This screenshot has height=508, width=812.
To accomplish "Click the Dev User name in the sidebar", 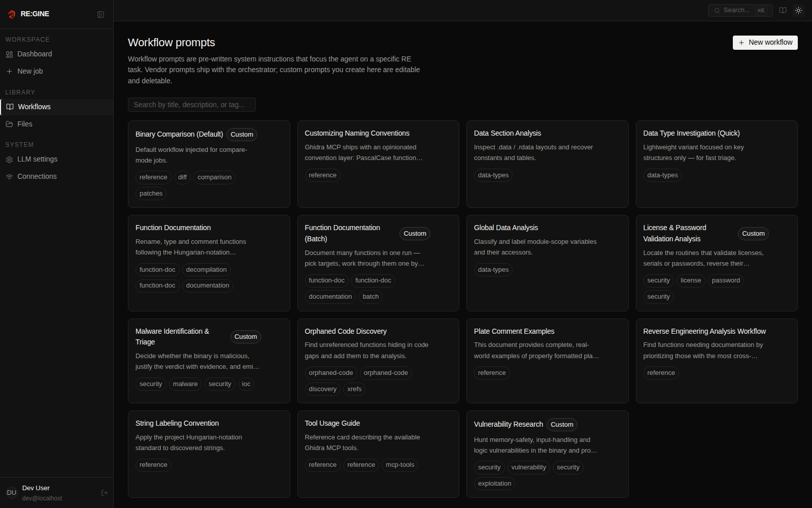I will 36,488.
